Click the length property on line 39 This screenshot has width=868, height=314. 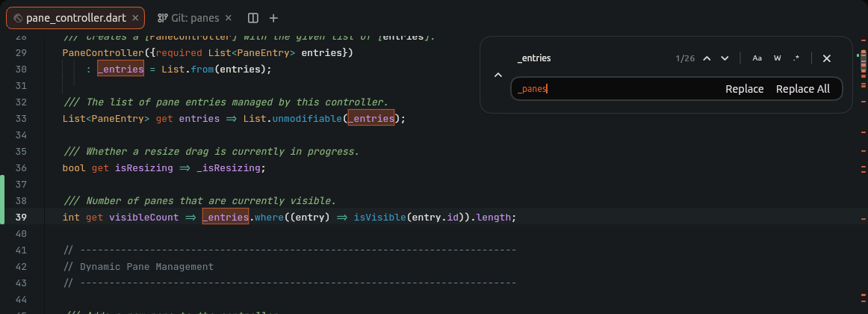click(x=493, y=217)
